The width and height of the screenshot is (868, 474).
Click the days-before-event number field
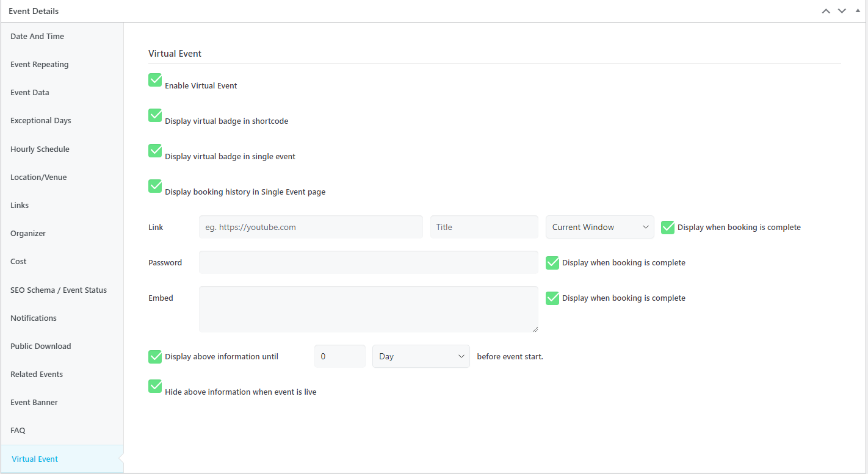click(x=339, y=356)
